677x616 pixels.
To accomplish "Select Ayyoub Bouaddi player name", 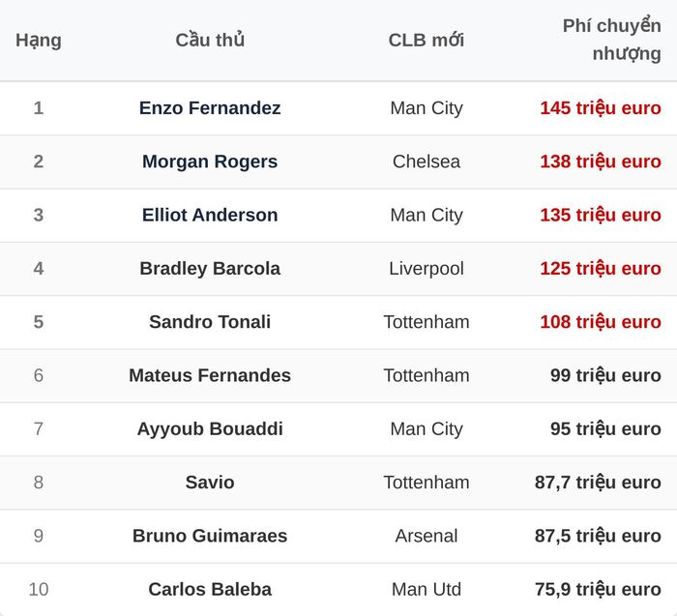I will coord(210,429).
